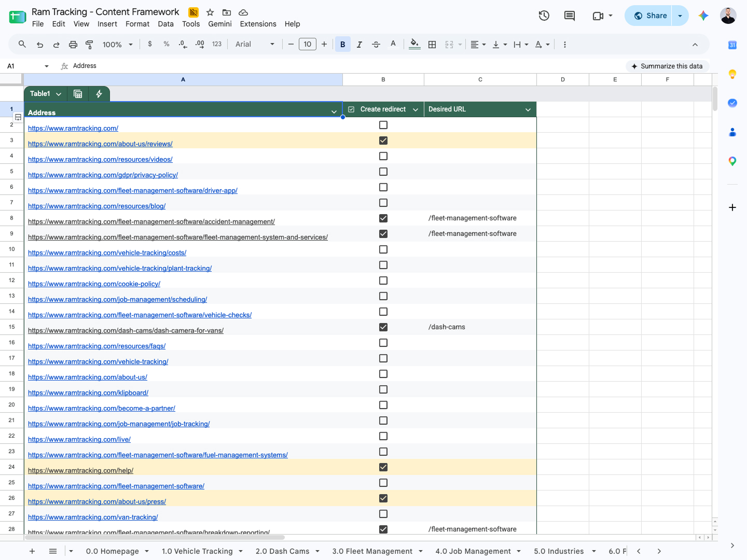This screenshot has height=560, width=747.
Task: Format as currency
Action: click(150, 44)
